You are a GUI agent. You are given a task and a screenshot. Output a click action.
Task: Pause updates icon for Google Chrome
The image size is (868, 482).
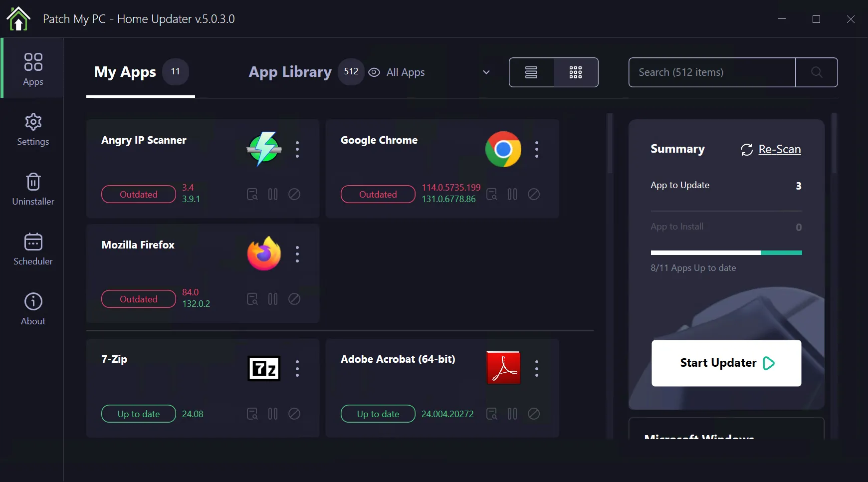click(x=512, y=194)
